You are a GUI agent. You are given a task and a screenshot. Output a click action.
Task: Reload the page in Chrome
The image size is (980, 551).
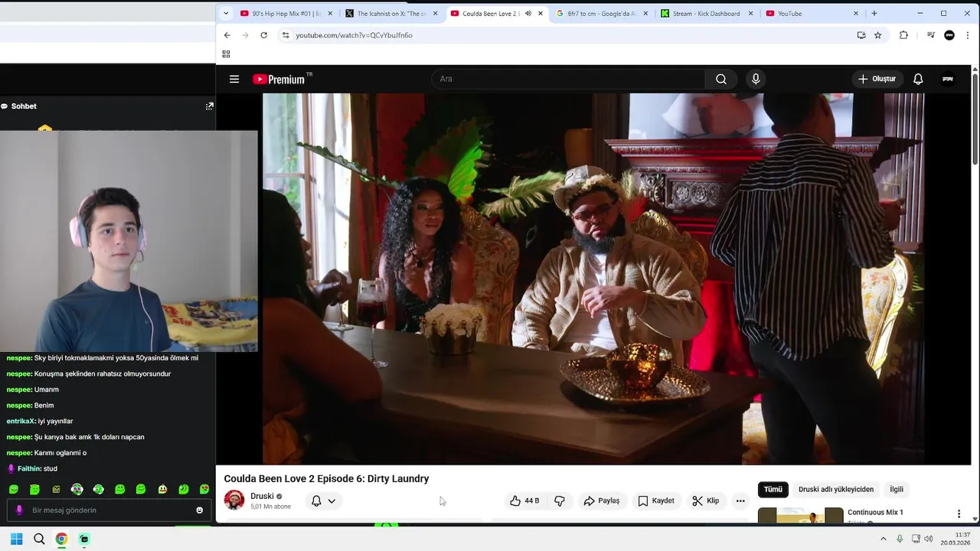tap(263, 35)
